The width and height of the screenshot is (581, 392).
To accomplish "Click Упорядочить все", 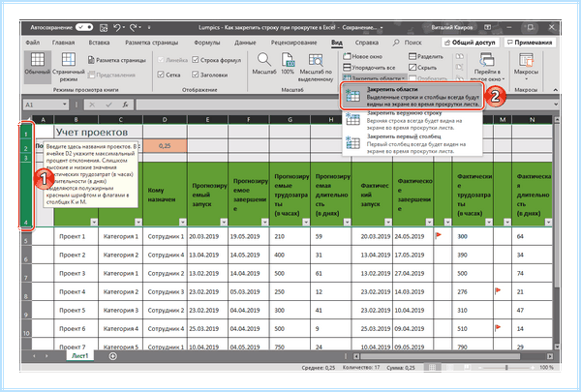I will point(369,68).
